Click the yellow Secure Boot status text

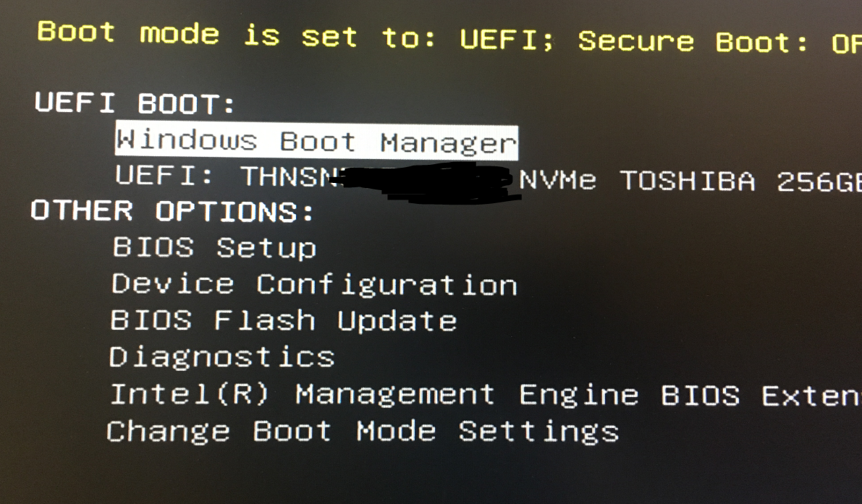719,42
